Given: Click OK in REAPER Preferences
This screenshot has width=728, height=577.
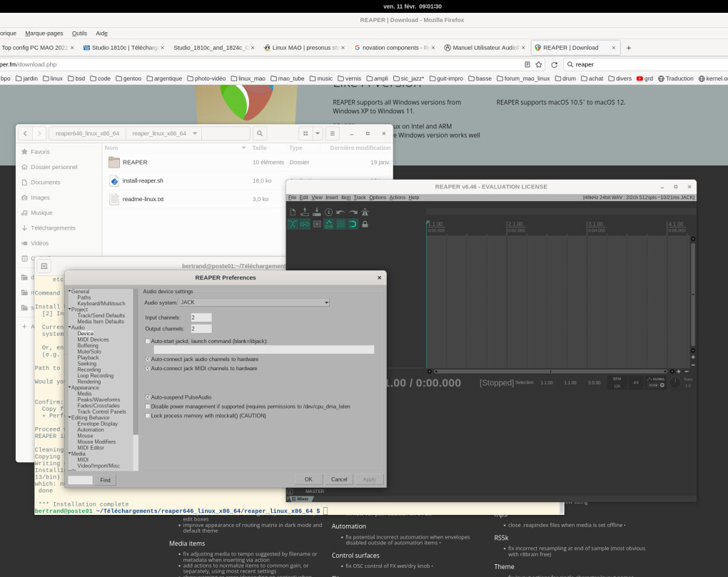Looking at the screenshot, I should (x=308, y=479).
